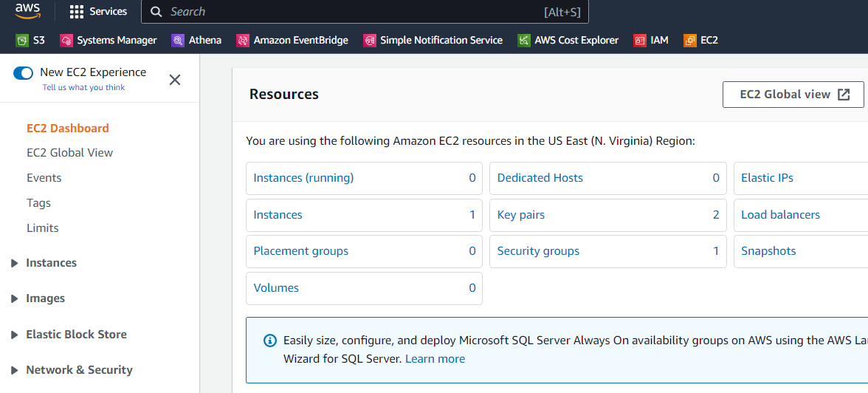Open the Placement groups resource link
This screenshot has width=868, height=393.
[x=300, y=251]
